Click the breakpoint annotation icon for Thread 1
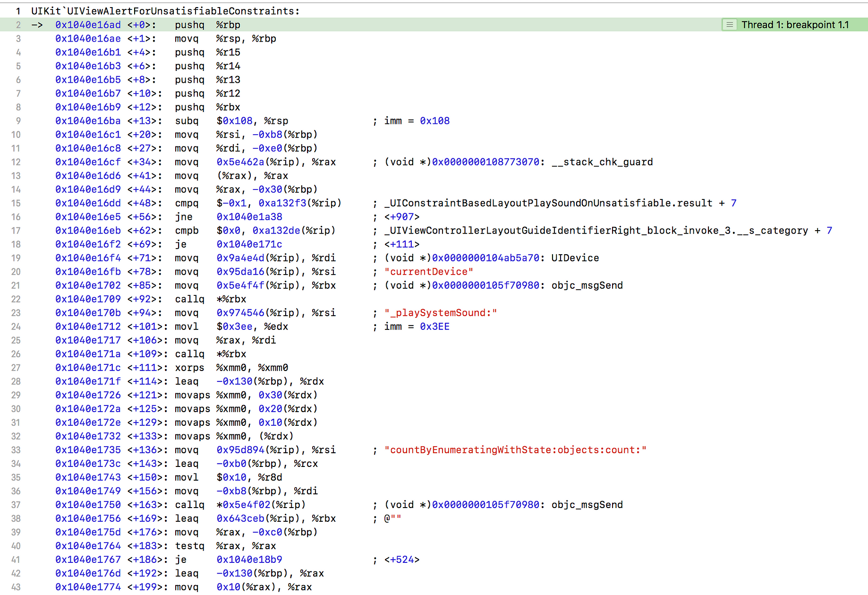The height and width of the screenshot is (595, 868). pyautogui.click(x=730, y=25)
